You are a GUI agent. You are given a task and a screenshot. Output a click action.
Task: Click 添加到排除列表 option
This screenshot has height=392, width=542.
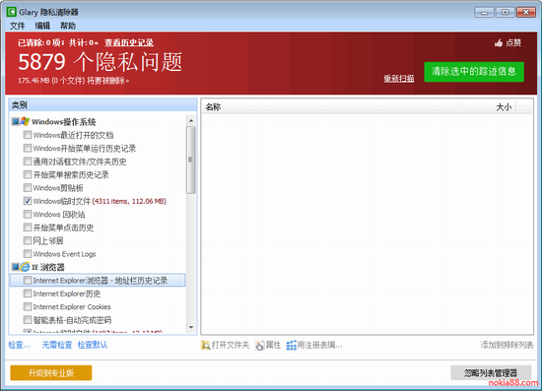click(507, 345)
